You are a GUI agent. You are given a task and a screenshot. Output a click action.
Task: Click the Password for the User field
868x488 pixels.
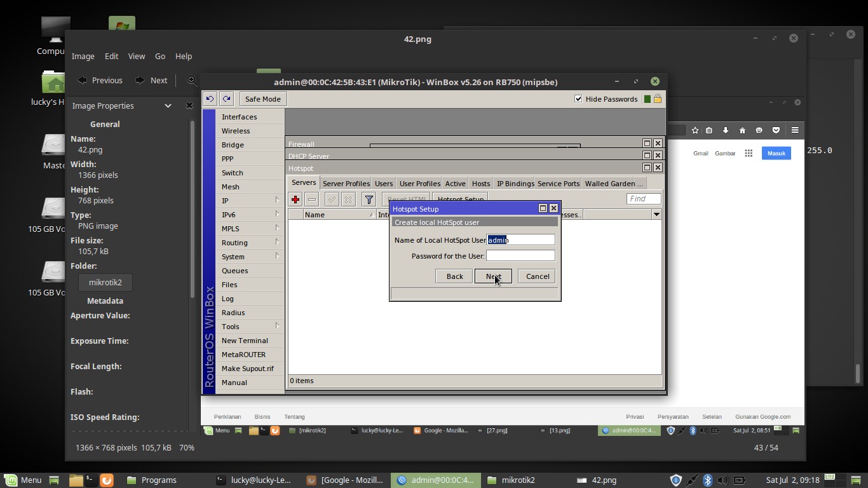tap(520, 255)
